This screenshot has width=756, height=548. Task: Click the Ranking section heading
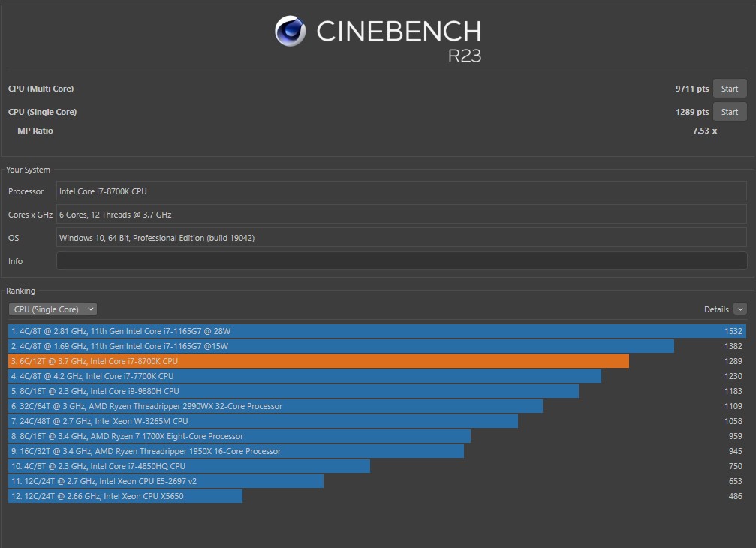tap(21, 291)
